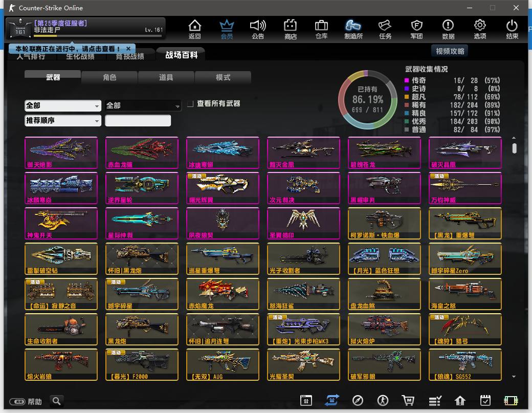The height and width of the screenshot is (413, 532).
Task: Click the player level 161 emblem
Action: pos(19,29)
